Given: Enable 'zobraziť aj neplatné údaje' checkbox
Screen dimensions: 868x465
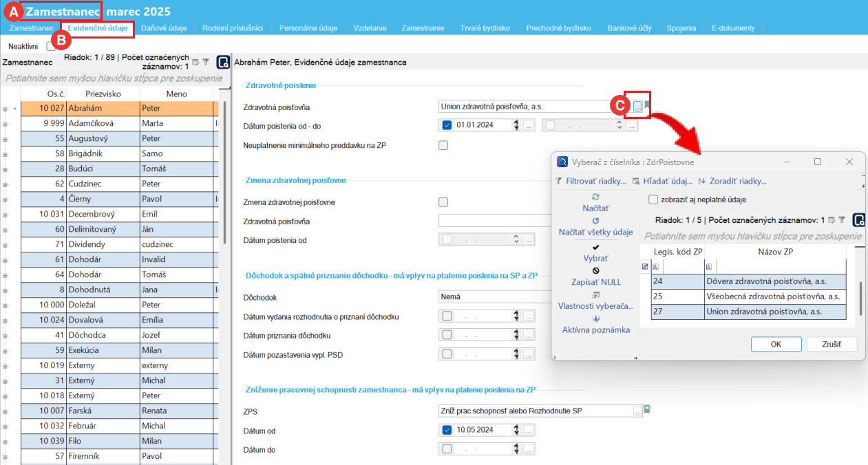Looking at the screenshot, I should click(x=653, y=199).
